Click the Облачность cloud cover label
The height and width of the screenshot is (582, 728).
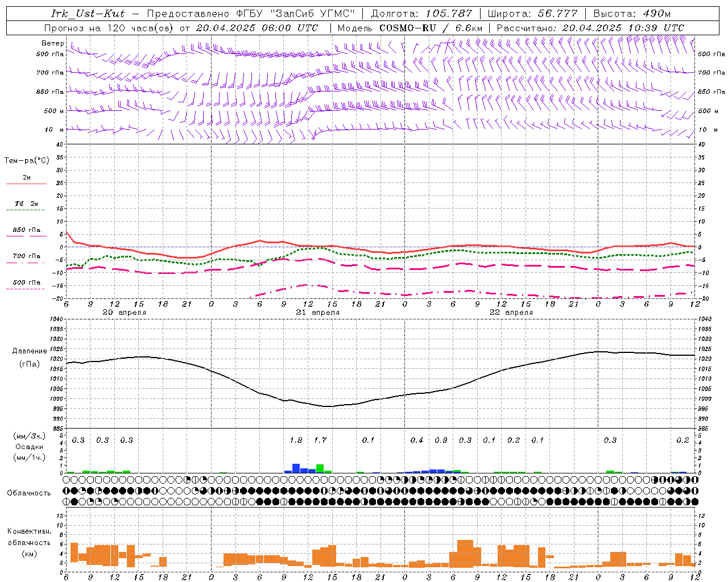pyautogui.click(x=29, y=493)
